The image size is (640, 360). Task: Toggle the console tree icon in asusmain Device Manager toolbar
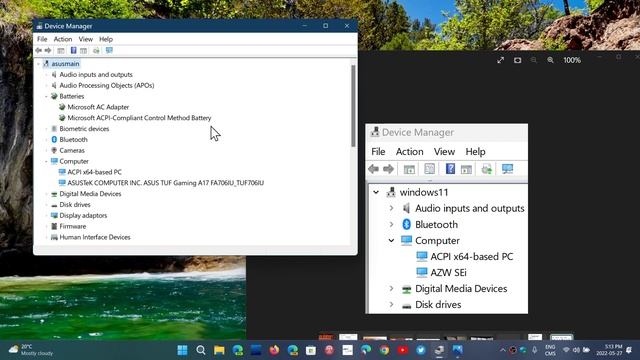61,51
